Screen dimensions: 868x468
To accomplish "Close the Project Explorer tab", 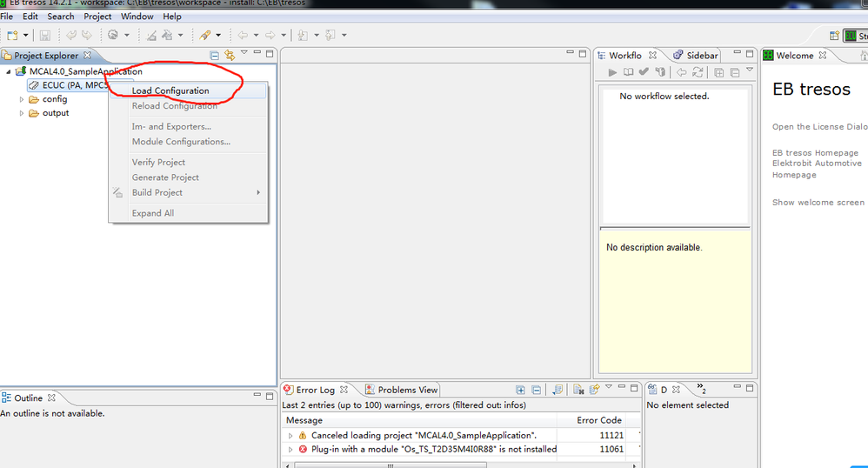I will point(87,56).
